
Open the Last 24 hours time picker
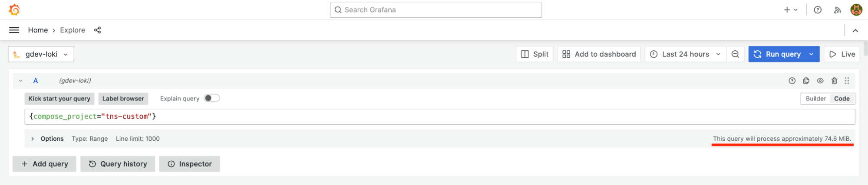[x=686, y=54]
